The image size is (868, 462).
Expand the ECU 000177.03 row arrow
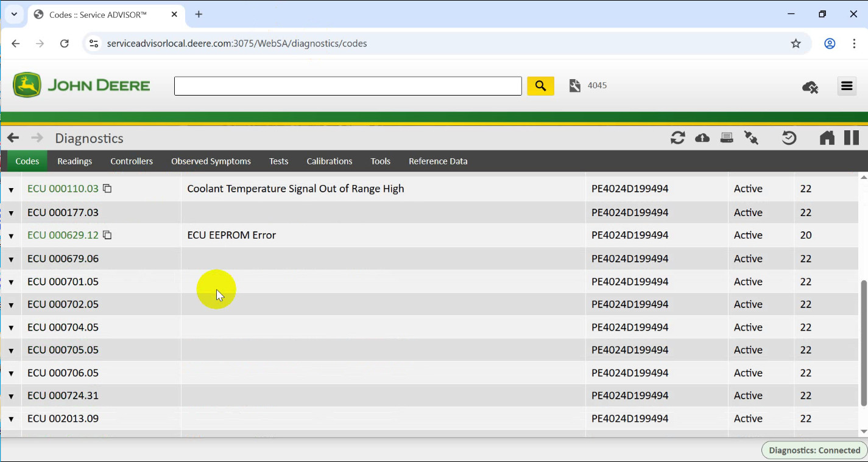(11, 213)
